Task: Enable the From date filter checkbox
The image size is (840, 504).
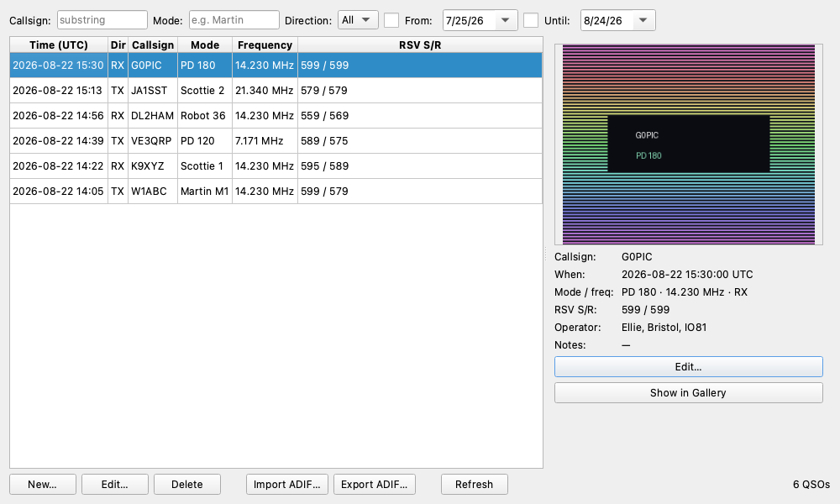Action: [391, 20]
